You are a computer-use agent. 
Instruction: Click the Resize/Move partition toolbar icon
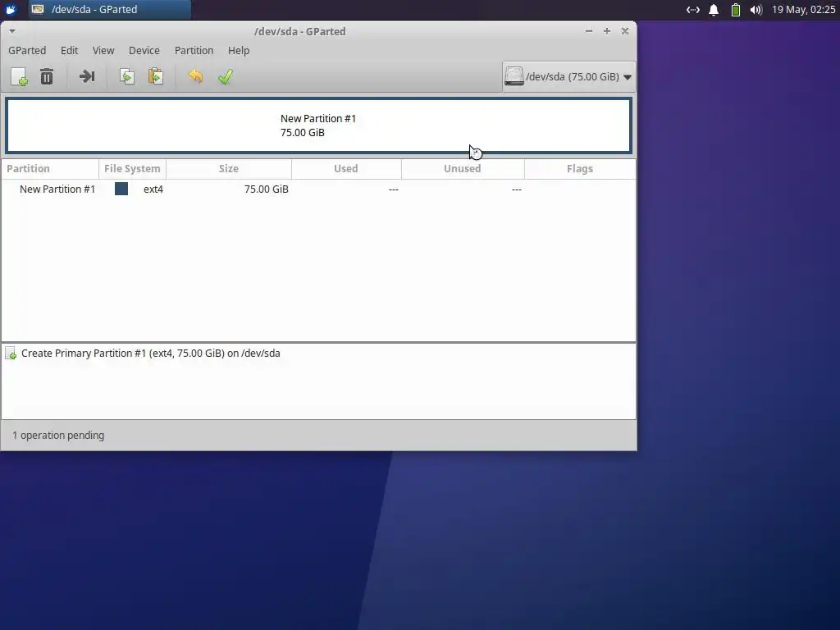pos(87,76)
